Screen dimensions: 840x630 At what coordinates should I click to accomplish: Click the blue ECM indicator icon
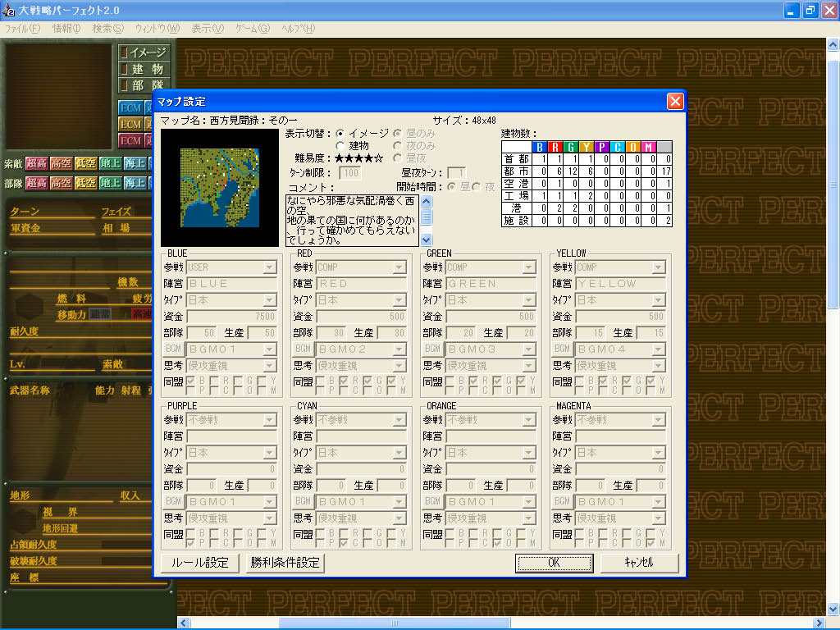pyautogui.click(x=130, y=107)
